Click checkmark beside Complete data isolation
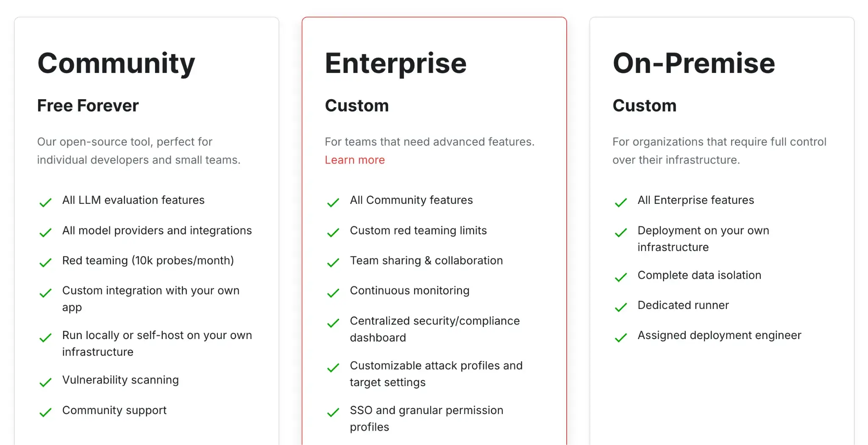Viewport: 868px width, 445px height. click(621, 278)
